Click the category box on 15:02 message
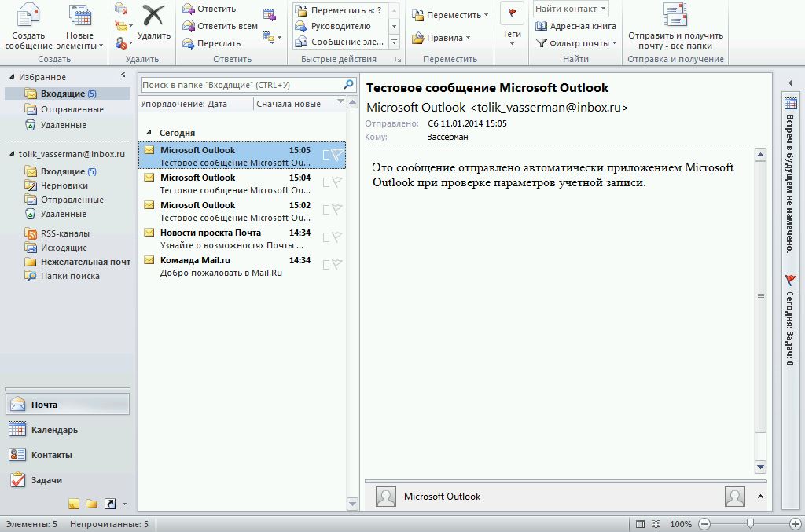Viewport: 805px width, 532px height. (326, 210)
